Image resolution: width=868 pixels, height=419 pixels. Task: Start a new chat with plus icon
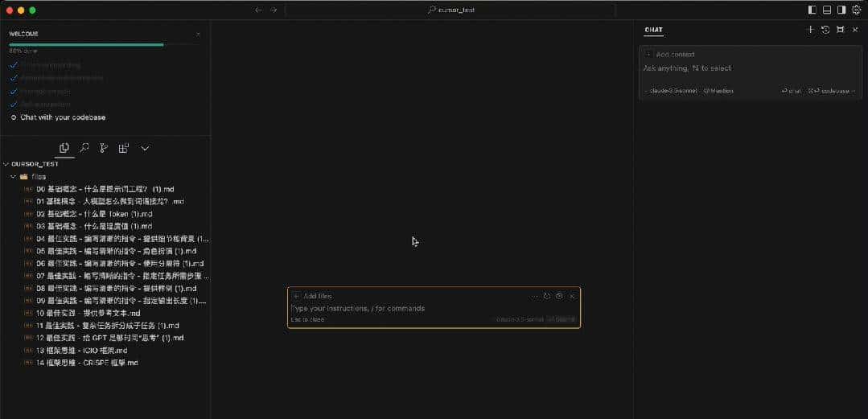point(810,30)
